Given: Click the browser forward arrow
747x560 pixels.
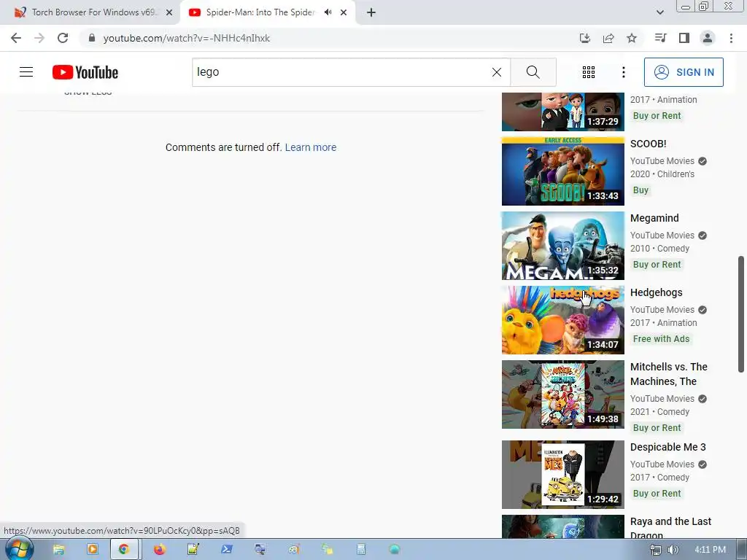Looking at the screenshot, I should coord(39,38).
